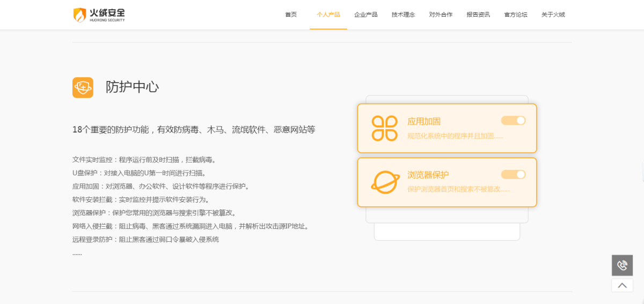644x304 pixels.
Task: Open the 技术理念 menu item
Action: click(x=403, y=14)
